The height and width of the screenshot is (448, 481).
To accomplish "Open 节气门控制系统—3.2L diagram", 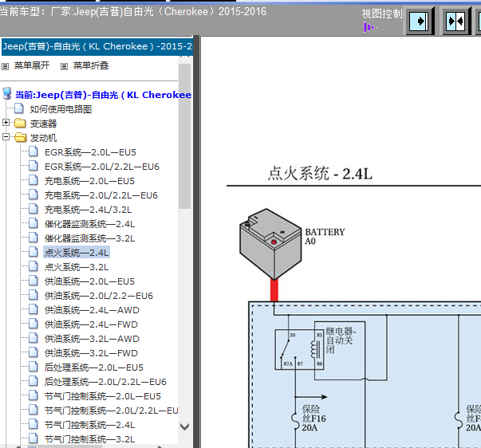I will coord(89,439).
